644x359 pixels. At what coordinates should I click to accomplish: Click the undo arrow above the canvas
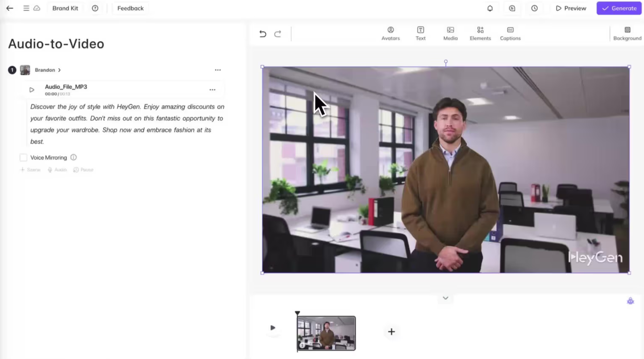[262, 33]
